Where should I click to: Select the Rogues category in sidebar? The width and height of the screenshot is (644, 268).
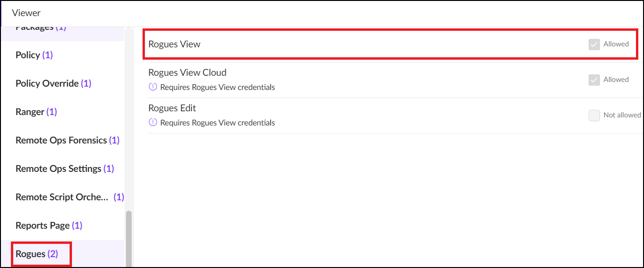pos(36,254)
